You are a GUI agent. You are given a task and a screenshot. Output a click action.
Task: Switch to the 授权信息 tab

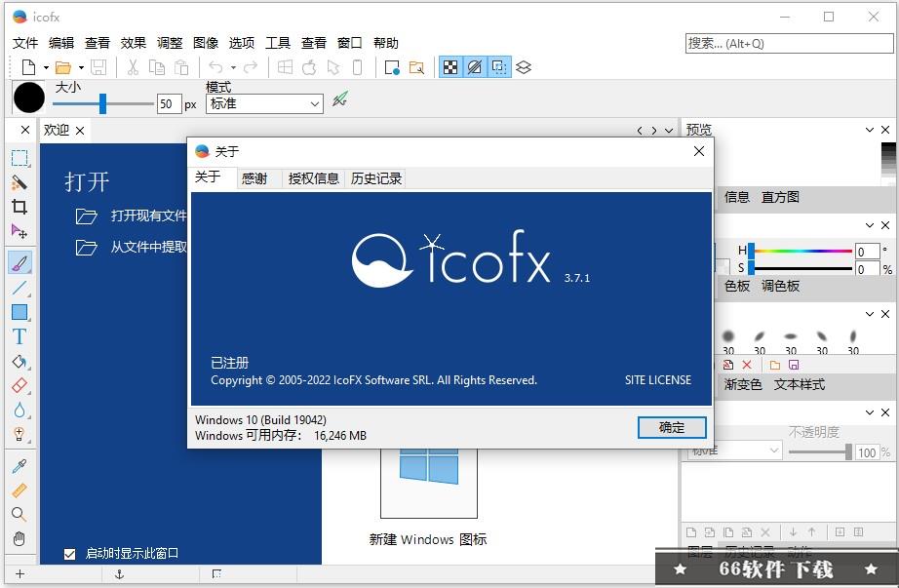[x=314, y=178]
